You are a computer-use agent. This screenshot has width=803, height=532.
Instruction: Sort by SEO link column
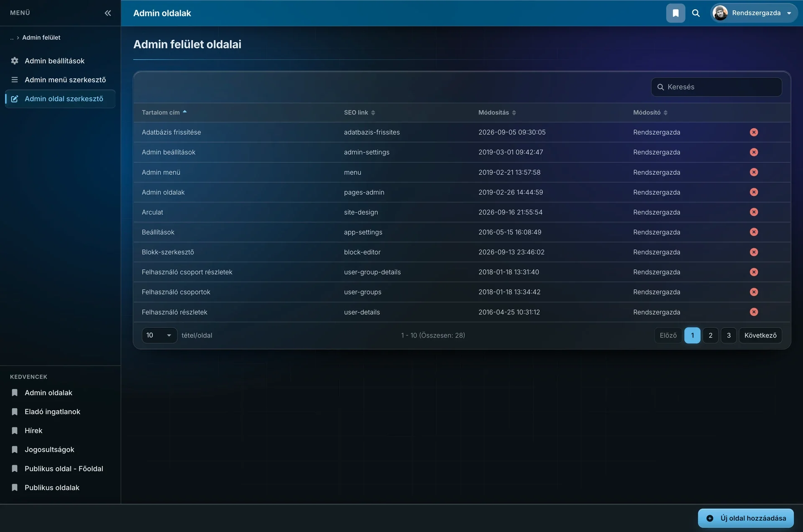[x=359, y=113]
